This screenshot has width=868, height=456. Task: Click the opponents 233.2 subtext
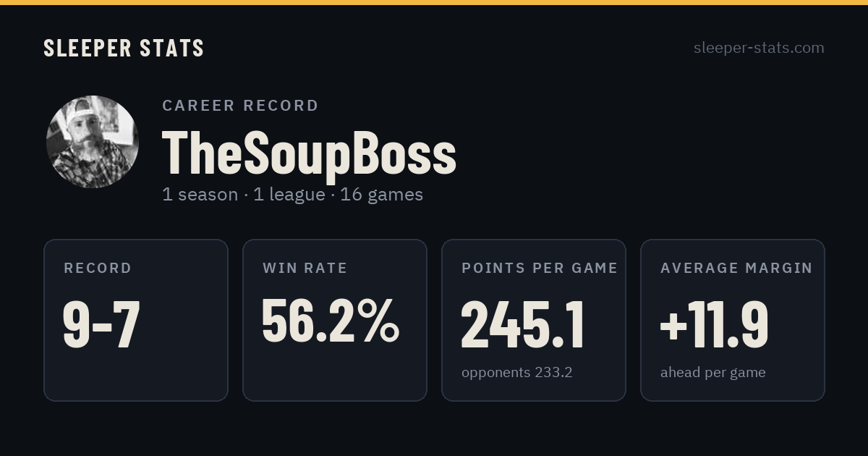[x=517, y=373]
